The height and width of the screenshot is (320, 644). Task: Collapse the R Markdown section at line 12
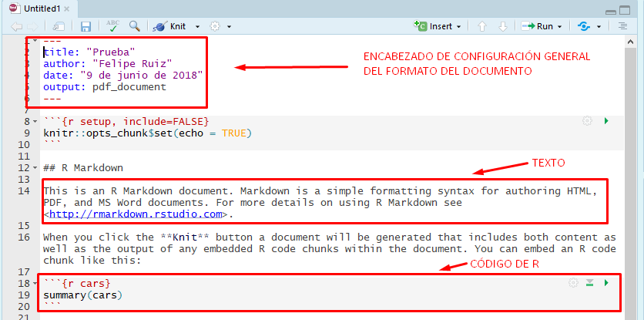35,168
